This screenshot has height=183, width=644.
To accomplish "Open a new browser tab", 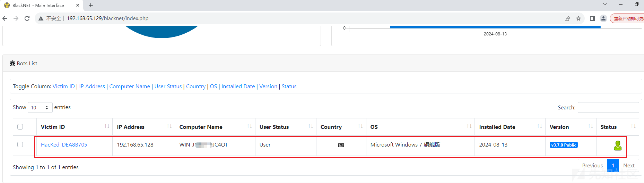I will click(x=91, y=5).
